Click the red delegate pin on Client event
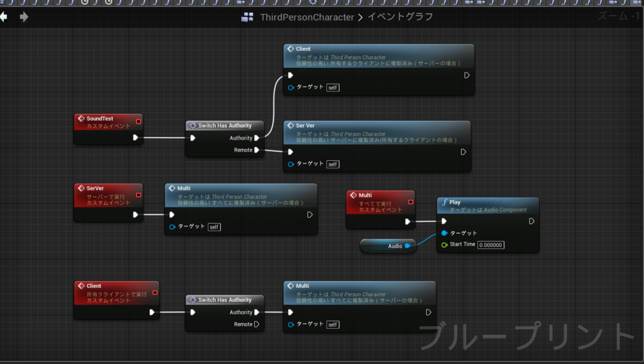Screen dimensions: 644x364 155,292
